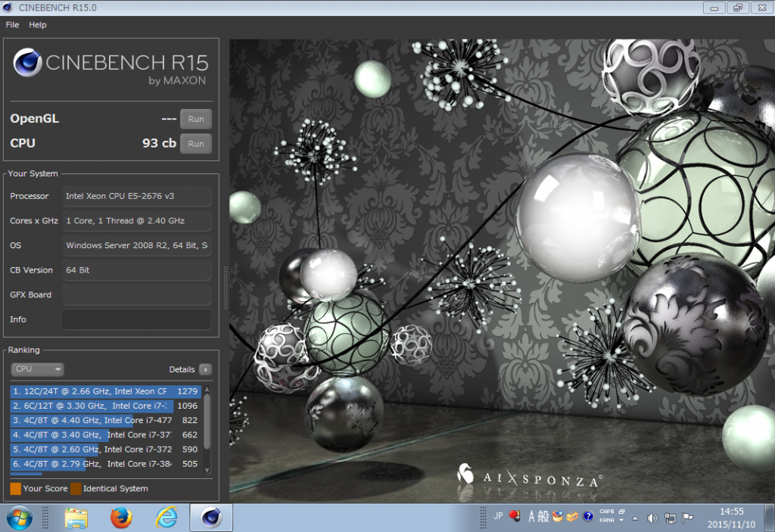Select ranking entry 4C/8T @ 3.40 GHz

[x=105, y=434]
